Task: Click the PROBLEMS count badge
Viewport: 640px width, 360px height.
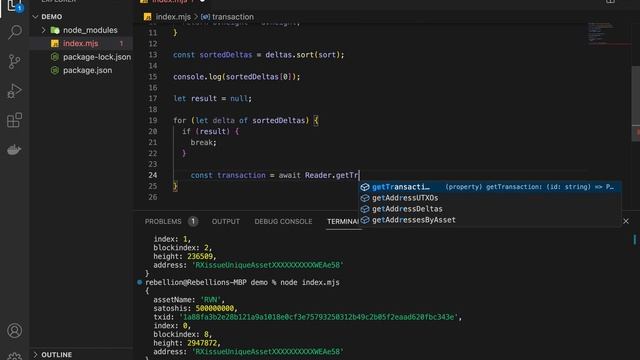Action: (193, 221)
